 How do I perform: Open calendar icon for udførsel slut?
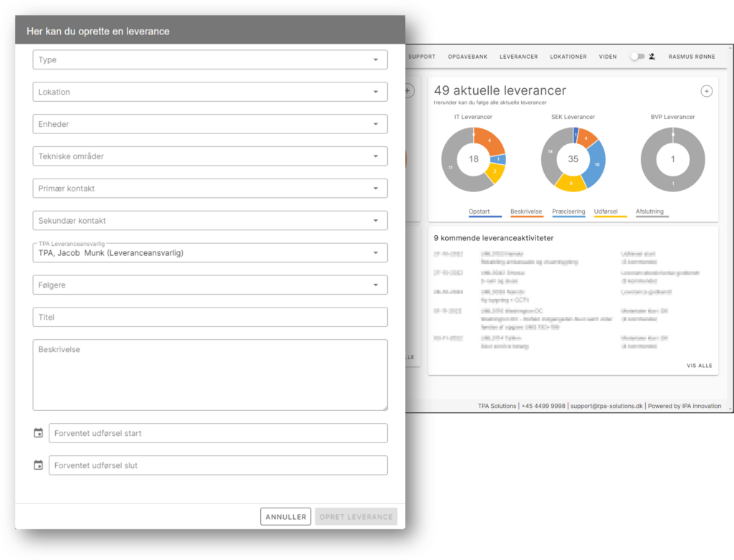coord(39,465)
